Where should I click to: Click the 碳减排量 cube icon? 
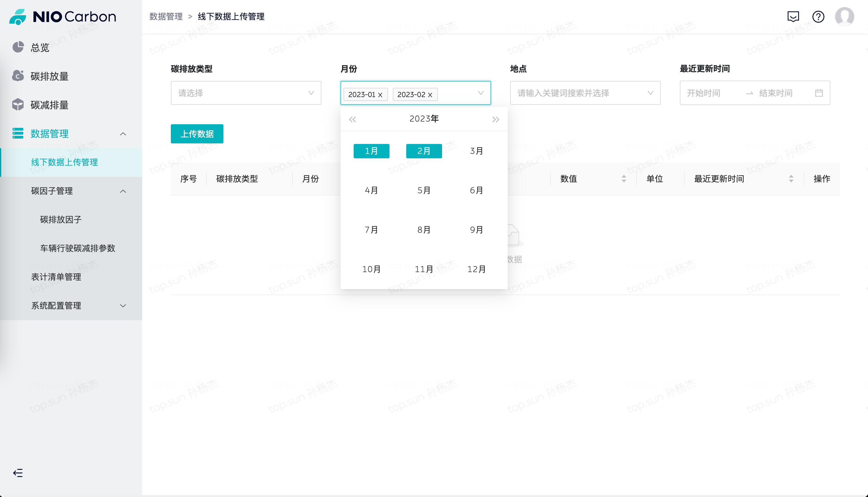click(18, 105)
